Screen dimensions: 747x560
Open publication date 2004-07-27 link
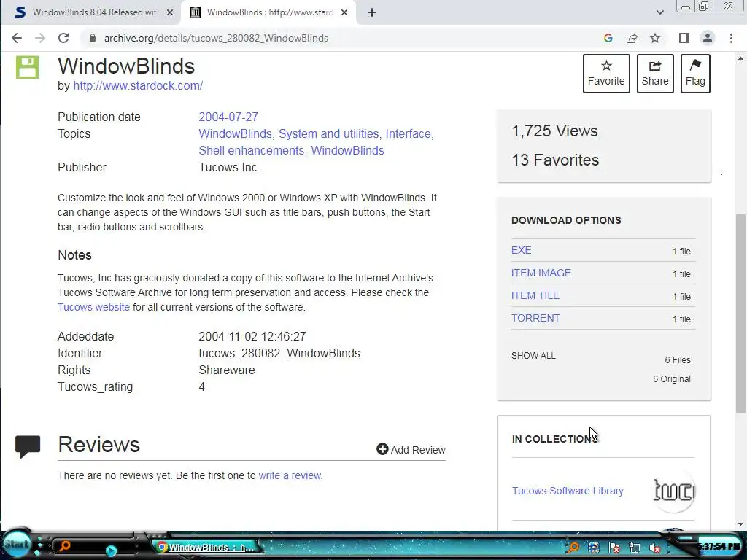(x=228, y=117)
